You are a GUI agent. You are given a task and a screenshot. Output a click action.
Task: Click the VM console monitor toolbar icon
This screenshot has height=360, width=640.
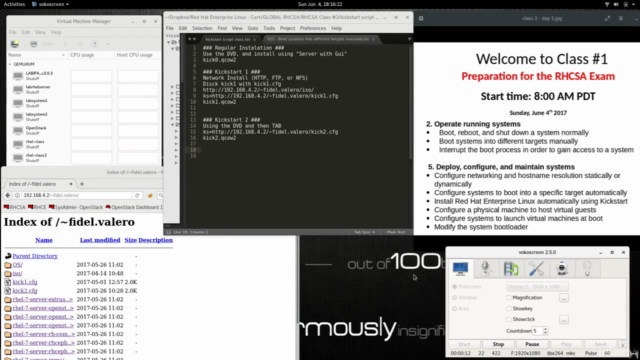tap(33, 44)
